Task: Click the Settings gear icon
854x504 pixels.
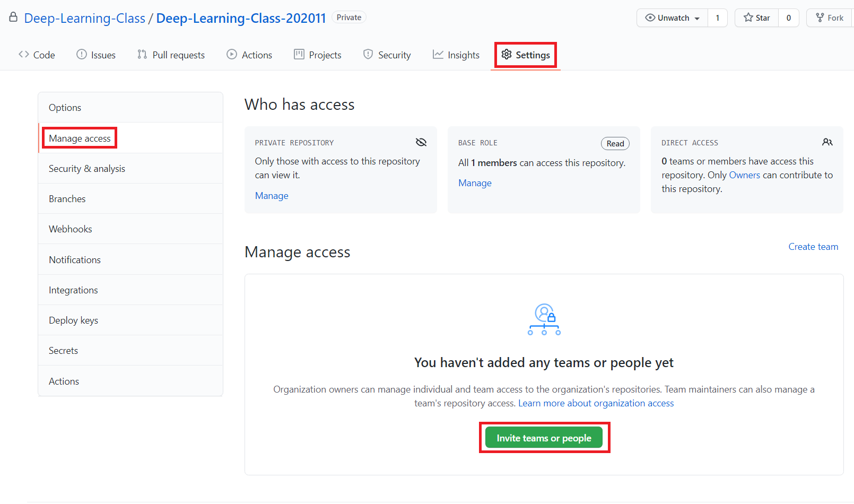Action: pos(507,54)
